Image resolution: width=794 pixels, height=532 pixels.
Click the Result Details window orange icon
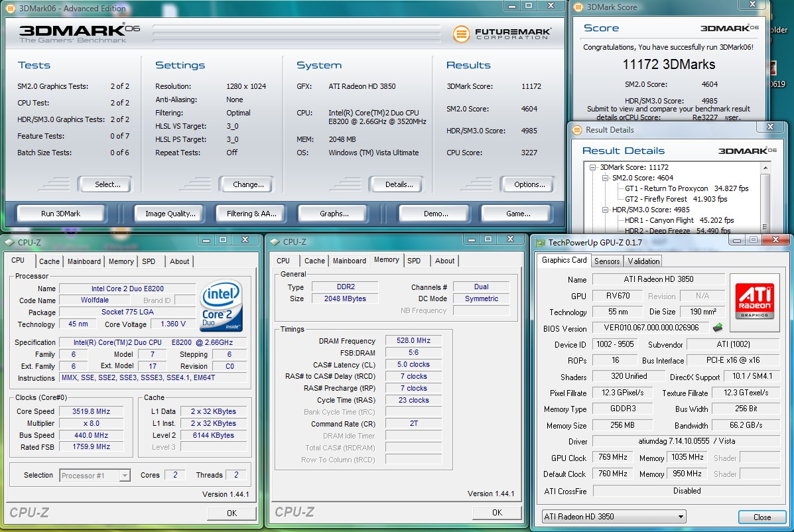(576, 130)
